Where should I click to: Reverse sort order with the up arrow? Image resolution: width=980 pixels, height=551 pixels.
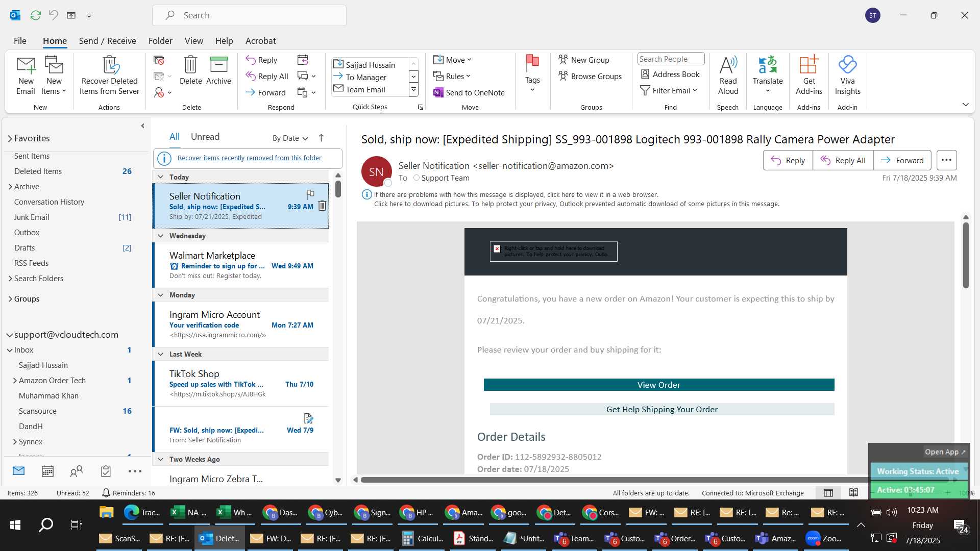click(321, 138)
